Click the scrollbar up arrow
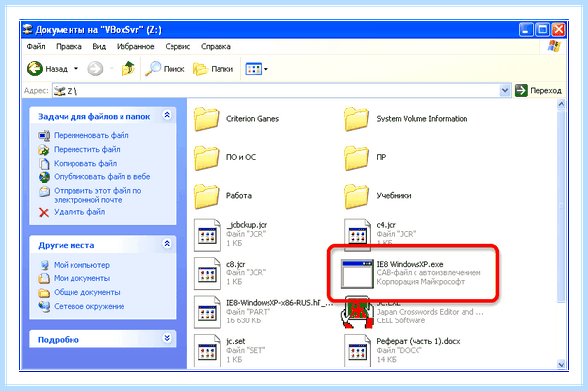588x391 pixels. (x=561, y=104)
